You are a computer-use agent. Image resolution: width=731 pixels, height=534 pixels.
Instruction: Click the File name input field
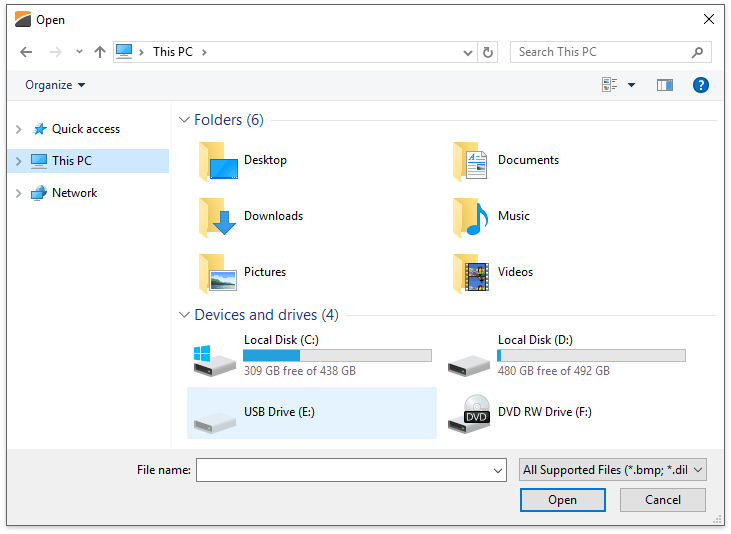(x=343, y=470)
